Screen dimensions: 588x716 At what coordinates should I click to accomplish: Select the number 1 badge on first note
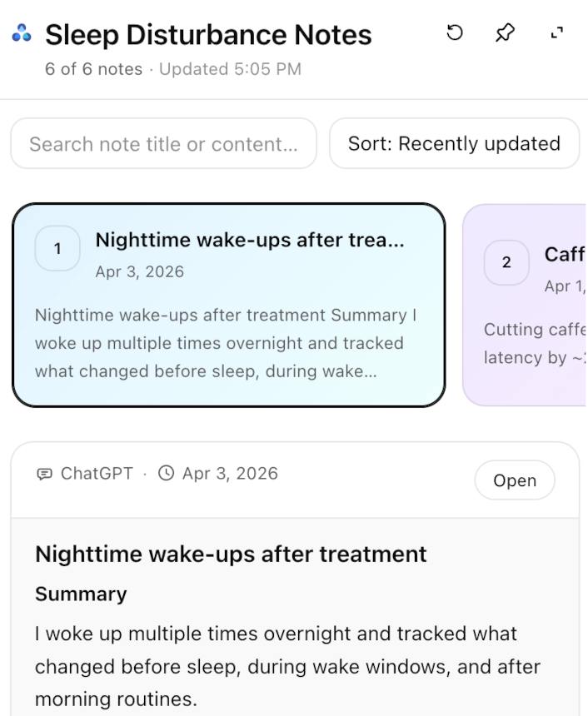(x=57, y=248)
